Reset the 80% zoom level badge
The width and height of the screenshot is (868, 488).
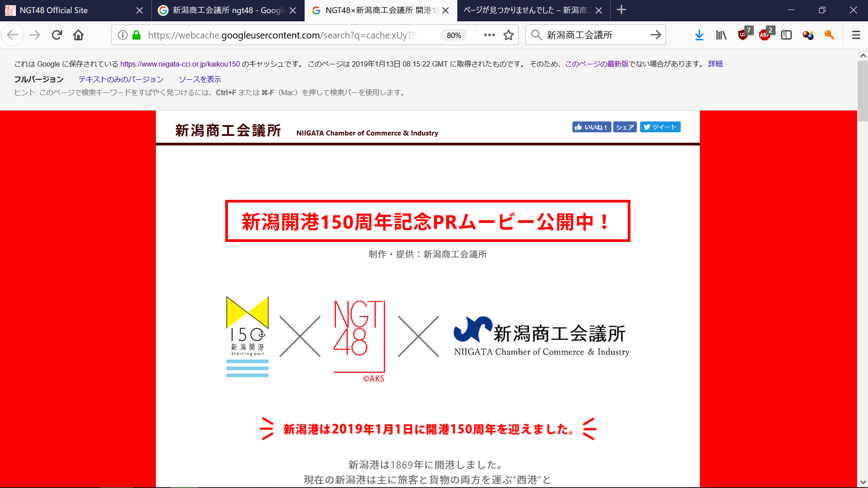(454, 35)
